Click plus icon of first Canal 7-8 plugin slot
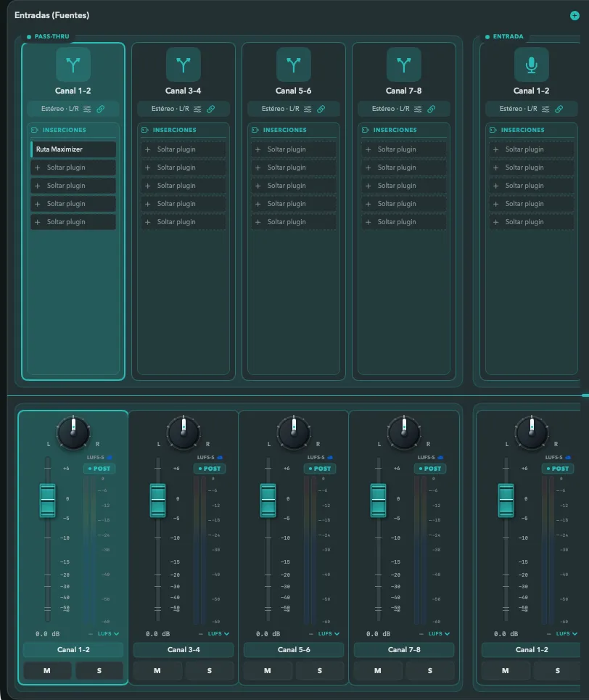The image size is (589, 700). pyautogui.click(x=368, y=149)
